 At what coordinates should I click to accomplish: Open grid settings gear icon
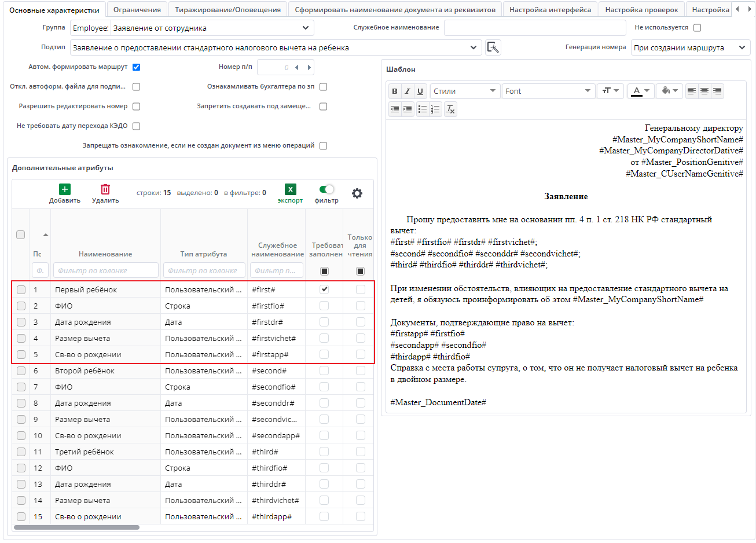(x=357, y=193)
